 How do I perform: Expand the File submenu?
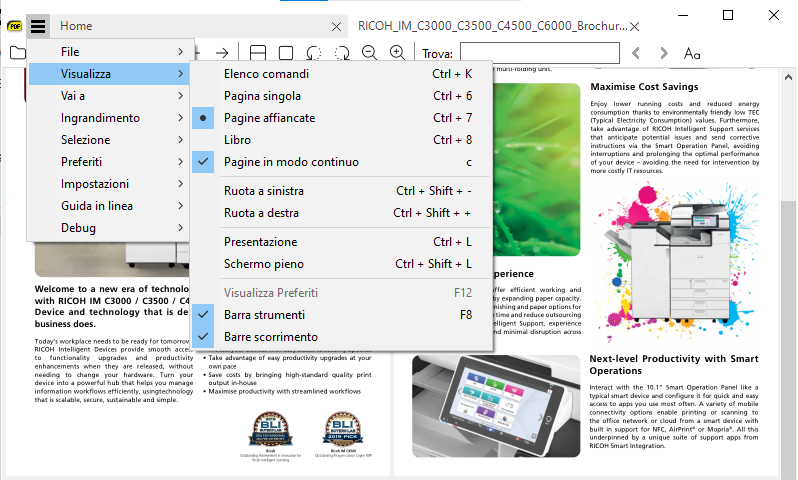click(x=109, y=52)
